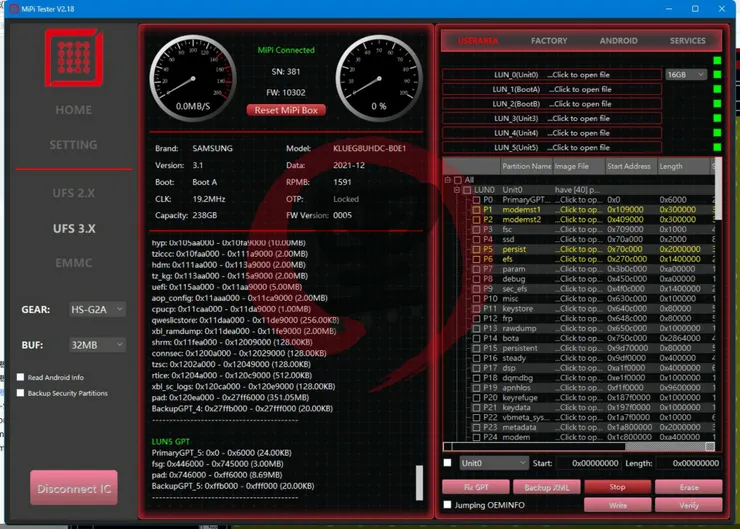Image resolution: width=740 pixels, height=529 pixels.
Task: Click the green indicator beside LUN_0(Unit0)
Action: (717, 75)
